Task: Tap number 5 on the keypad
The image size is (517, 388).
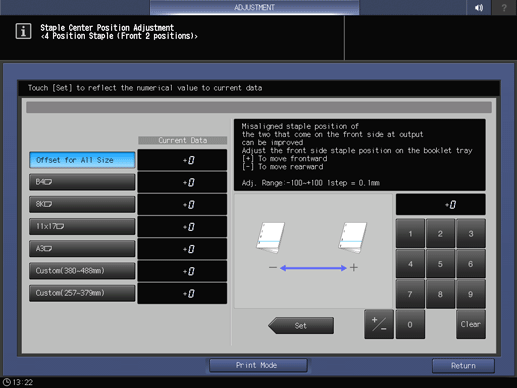Action: pyautogui.click(x=440, y=264)
